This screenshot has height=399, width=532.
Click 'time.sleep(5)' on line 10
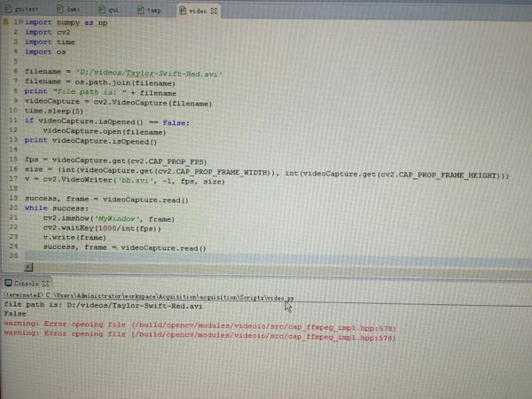[x=54, y=111]
